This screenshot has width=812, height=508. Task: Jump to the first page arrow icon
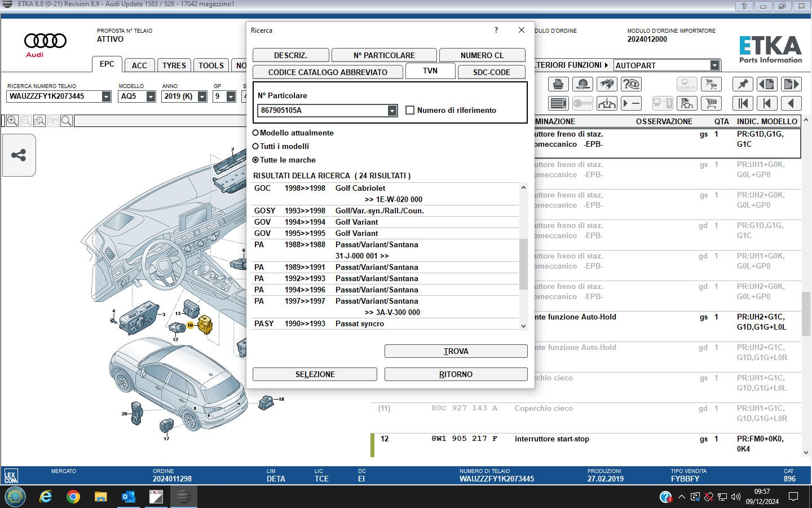coord(743,103)
